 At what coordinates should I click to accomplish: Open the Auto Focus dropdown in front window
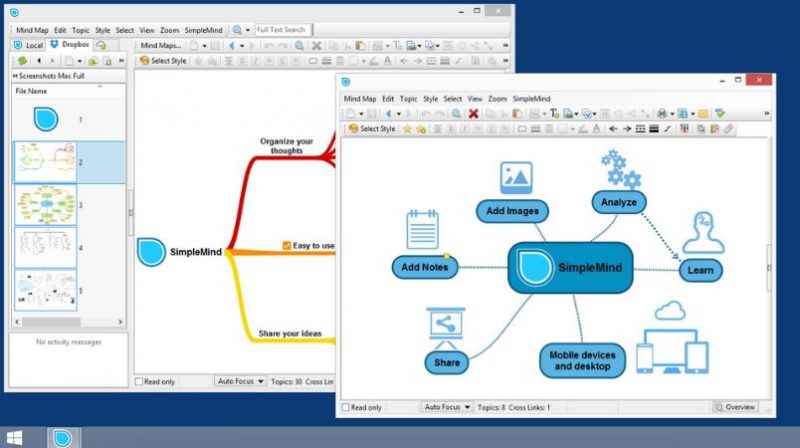pyautogui.click(x=446, y=407)
